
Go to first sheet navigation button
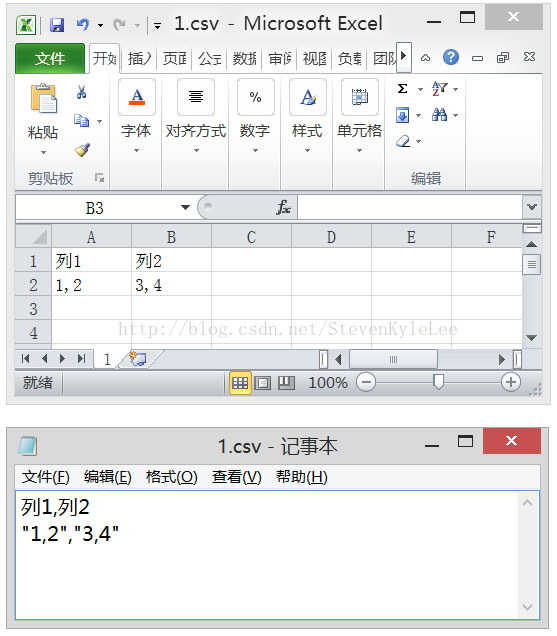(x=26, y=359)
